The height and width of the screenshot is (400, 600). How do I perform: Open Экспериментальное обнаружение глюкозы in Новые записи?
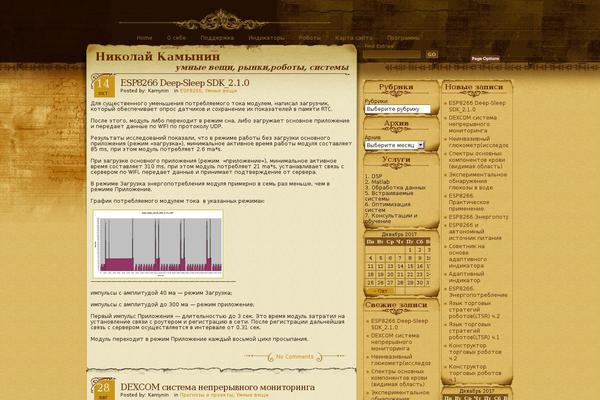(478, 181)
